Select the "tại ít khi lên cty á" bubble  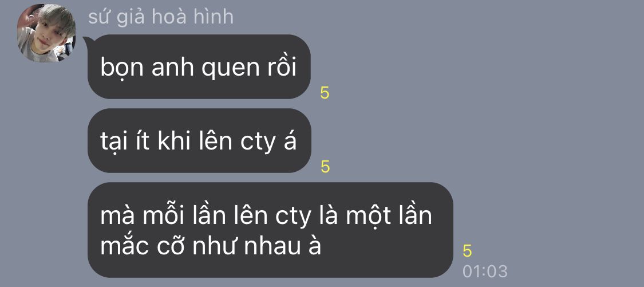coord(199,140)
